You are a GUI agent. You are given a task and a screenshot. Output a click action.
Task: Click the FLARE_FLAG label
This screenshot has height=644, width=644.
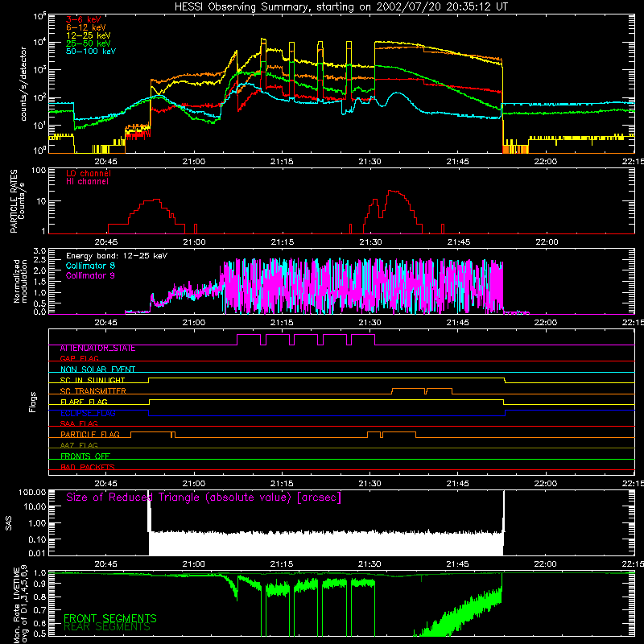click(x=84, y=402)
